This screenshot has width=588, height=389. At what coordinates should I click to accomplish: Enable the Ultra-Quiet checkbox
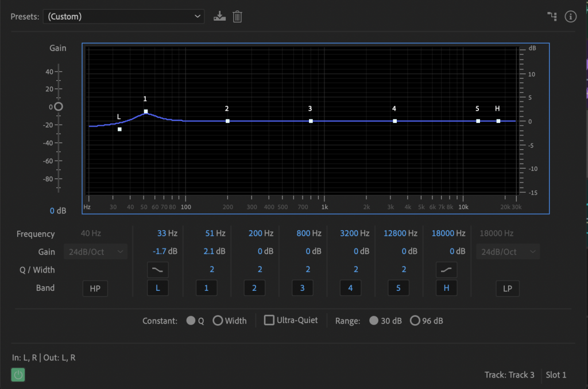(269, 320)
